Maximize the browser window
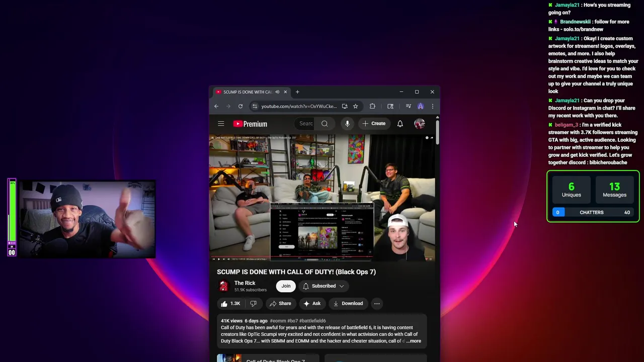This screenshot has width=644, height=362. (417, 92)
